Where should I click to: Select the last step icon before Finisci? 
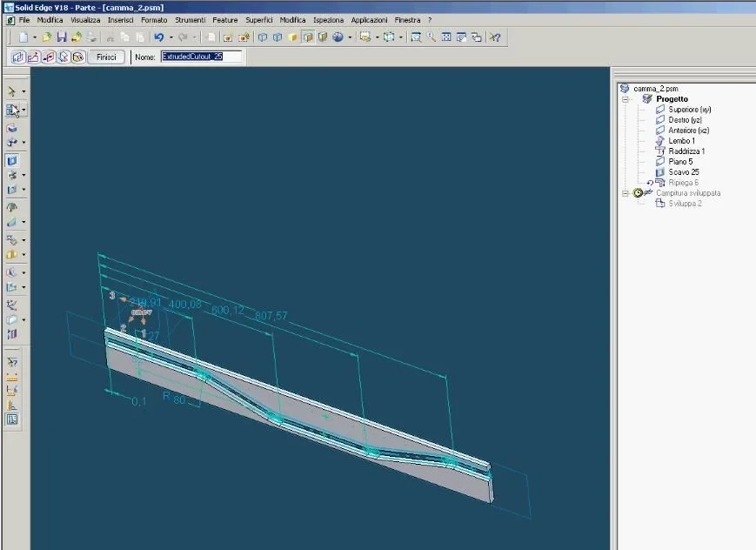pyautogui.click(x=78, y=57)
